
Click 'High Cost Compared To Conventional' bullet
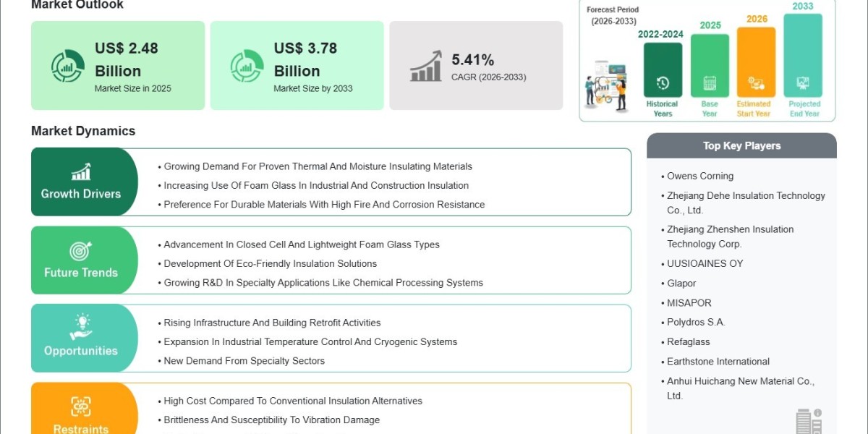tap(293, 401)
